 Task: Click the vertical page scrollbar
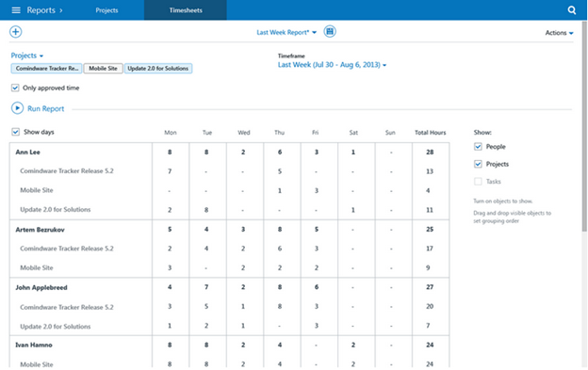click(584, 127)
